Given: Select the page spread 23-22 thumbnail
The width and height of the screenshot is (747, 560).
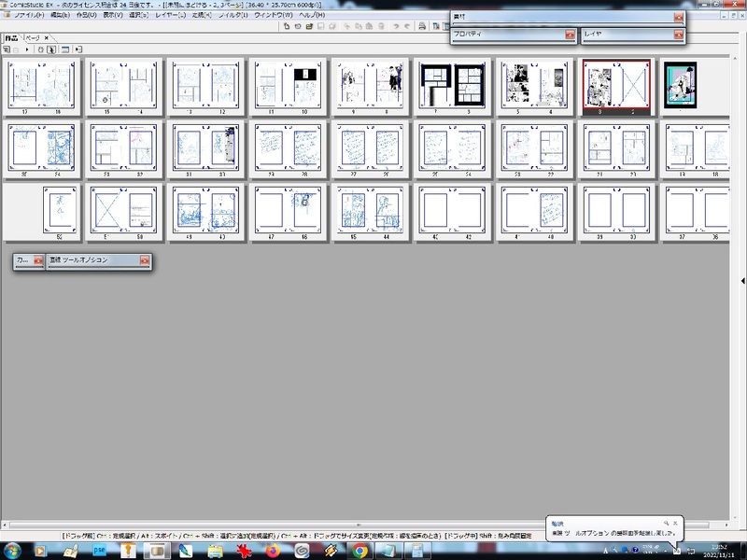Looking at the screenshot, I should pyautogui.click(x=534, y=149).
